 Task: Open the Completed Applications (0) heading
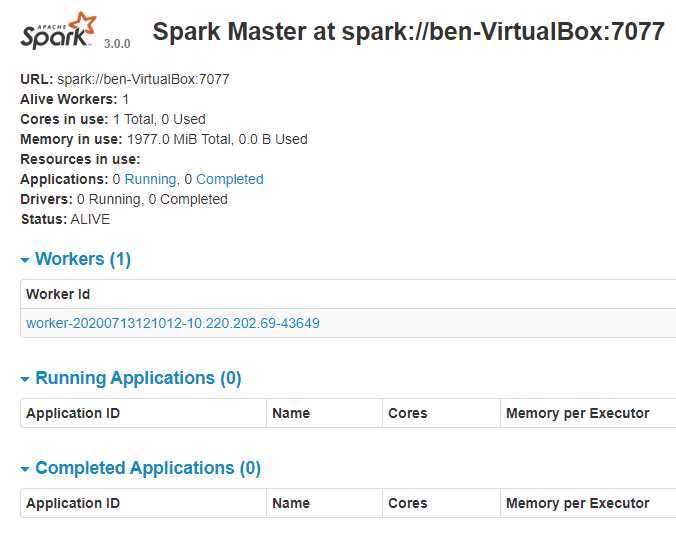(x=148, y=468)
